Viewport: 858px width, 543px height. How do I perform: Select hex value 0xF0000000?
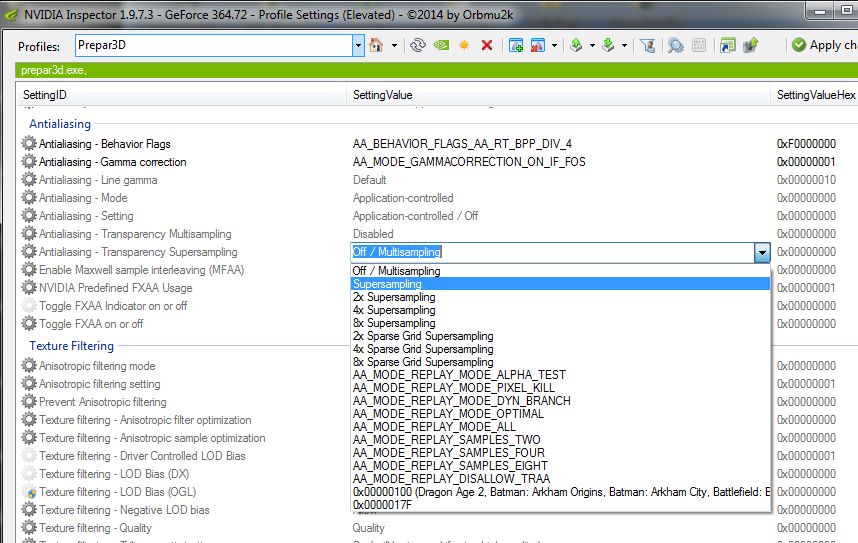click(806, 144)
